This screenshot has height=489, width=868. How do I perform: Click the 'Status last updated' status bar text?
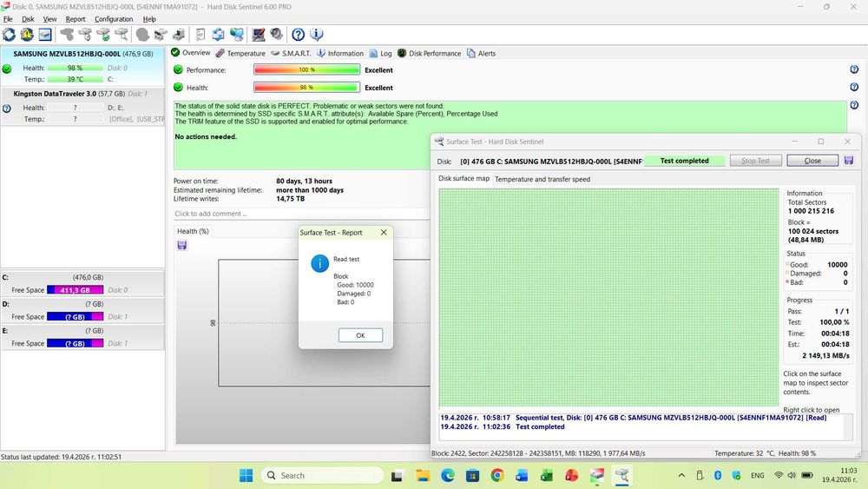(61, 457)
